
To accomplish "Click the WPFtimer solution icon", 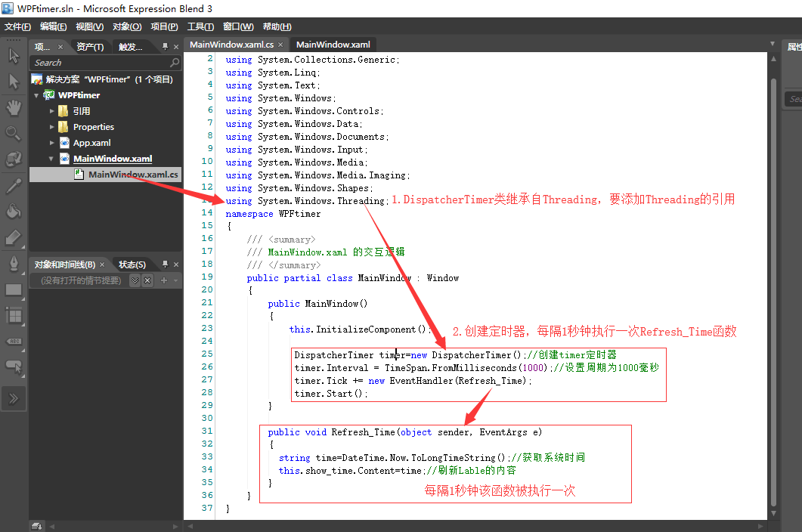I will pos(37,79).
